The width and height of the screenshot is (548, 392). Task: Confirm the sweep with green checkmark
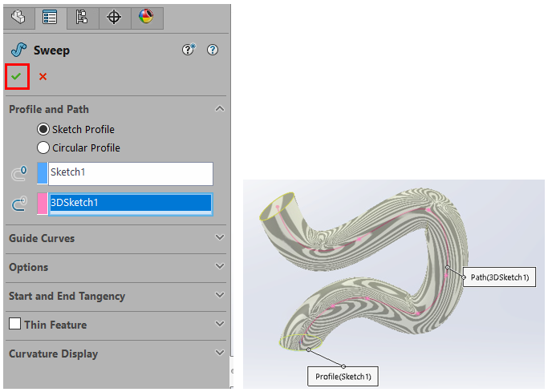pyautogui.click(x=16, y=76)
